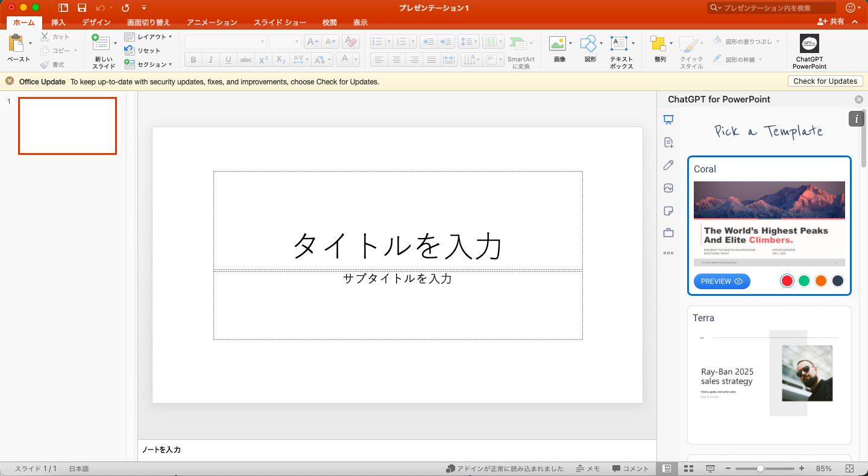This screenshot has width=868, height=476.
Task: Click the new slide icon (新しいスライド)
Action: click(100, 43)
